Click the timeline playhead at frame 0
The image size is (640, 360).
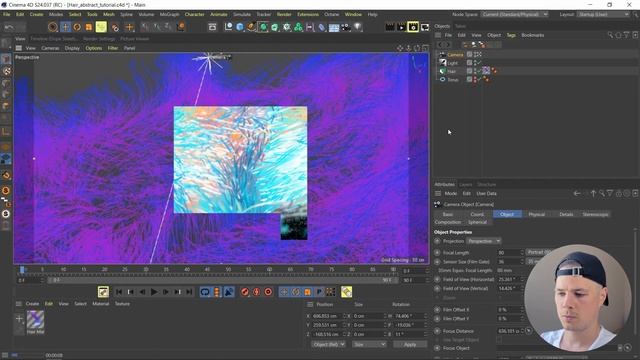pos(22,269)
